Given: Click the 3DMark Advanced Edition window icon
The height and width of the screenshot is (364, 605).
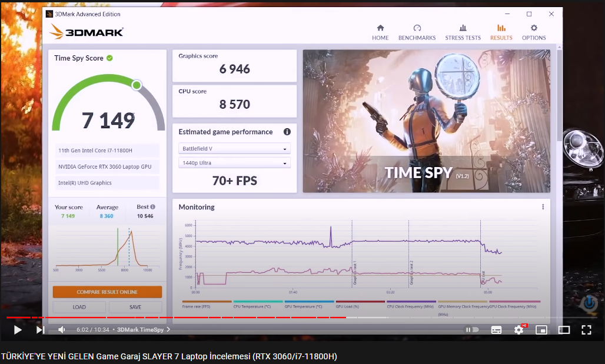Looking at the screenshot, I should (49, 14).
